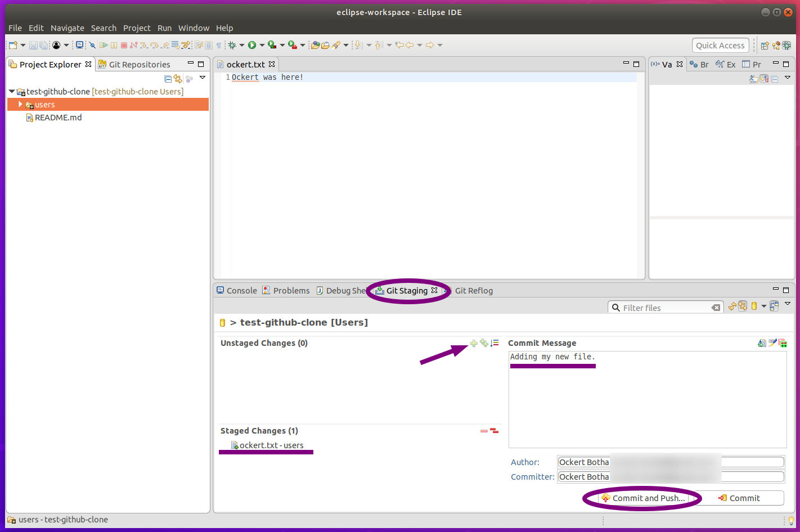Open Debug configurations dropdown arrow
Screen dimensions: 800x532
[x=242, y=46]
